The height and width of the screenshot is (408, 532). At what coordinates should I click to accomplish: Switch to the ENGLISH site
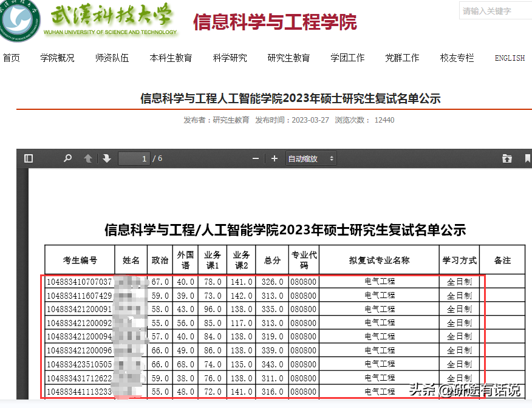(510, 58)
